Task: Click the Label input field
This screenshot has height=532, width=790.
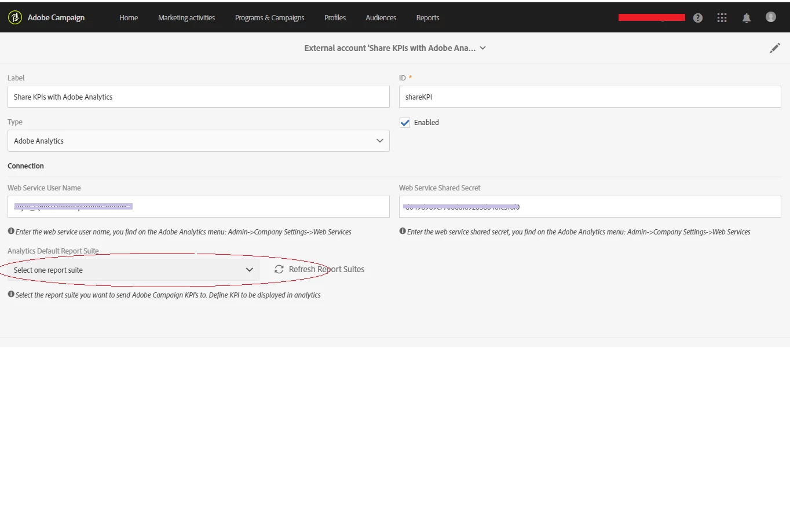Action: [199, 97]
